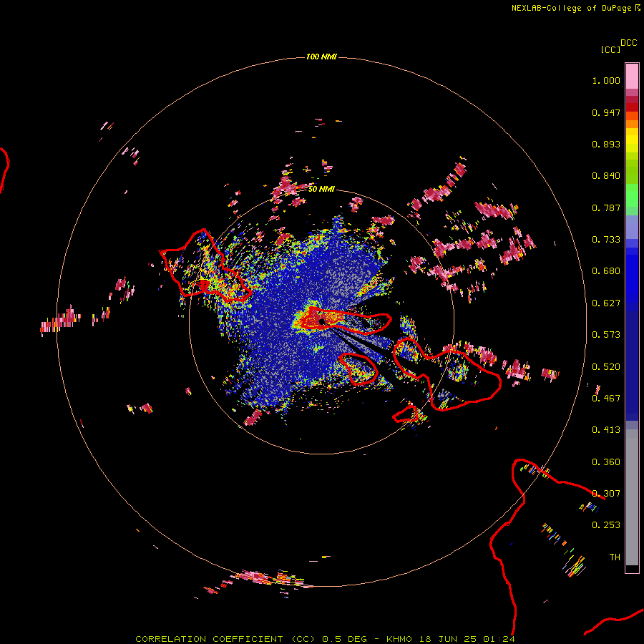Click the gray segment of the color bar
The width and height of the screenshot is (644, 644).
click(632, 497)
